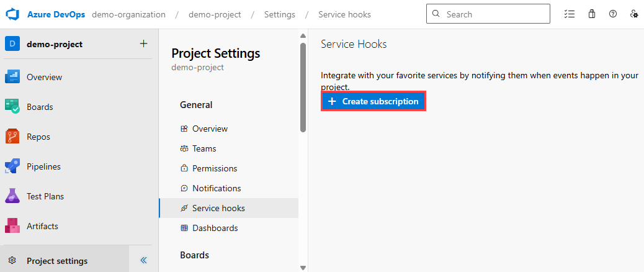The width and height of the screenshot is (644, 272).
Task: Open the Boards hub icon
Action: (13, 107)
